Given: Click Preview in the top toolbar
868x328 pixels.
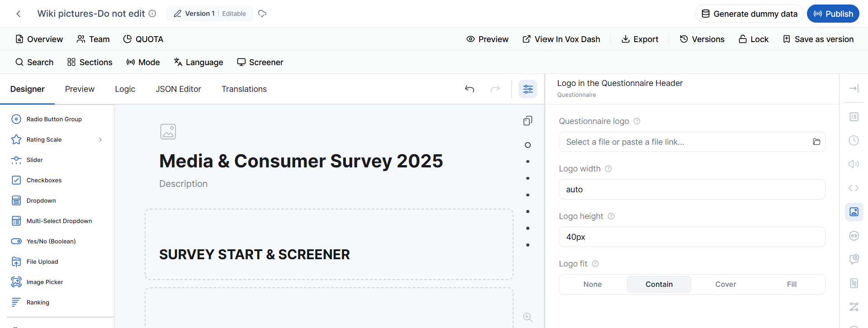Looking at the screenshot, I should pos(487,39).
